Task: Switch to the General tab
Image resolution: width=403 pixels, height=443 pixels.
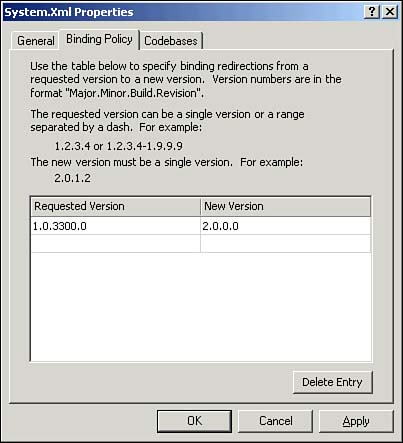Action: [x=36, y=41]
